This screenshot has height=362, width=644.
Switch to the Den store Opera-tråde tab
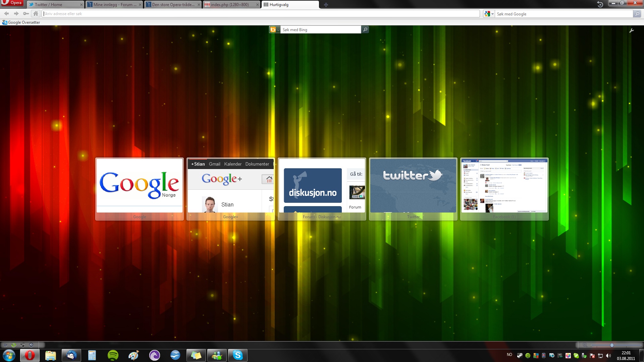click(x=173, y=5)
